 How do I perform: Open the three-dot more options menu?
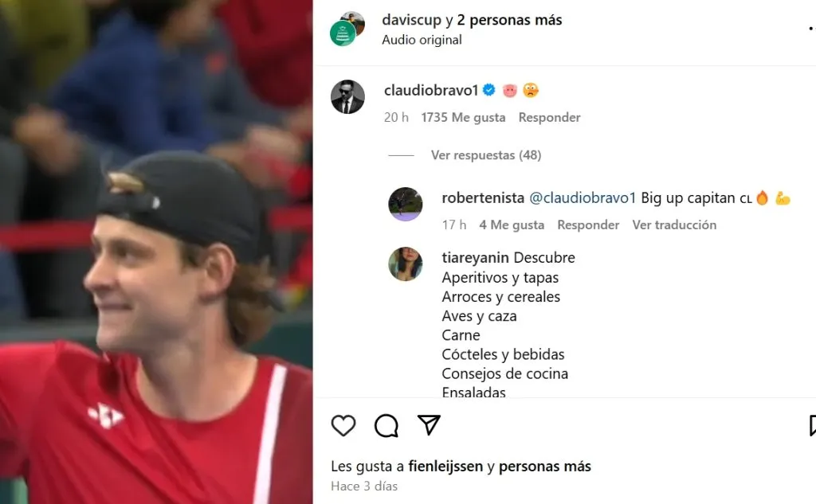click(812, 29)
